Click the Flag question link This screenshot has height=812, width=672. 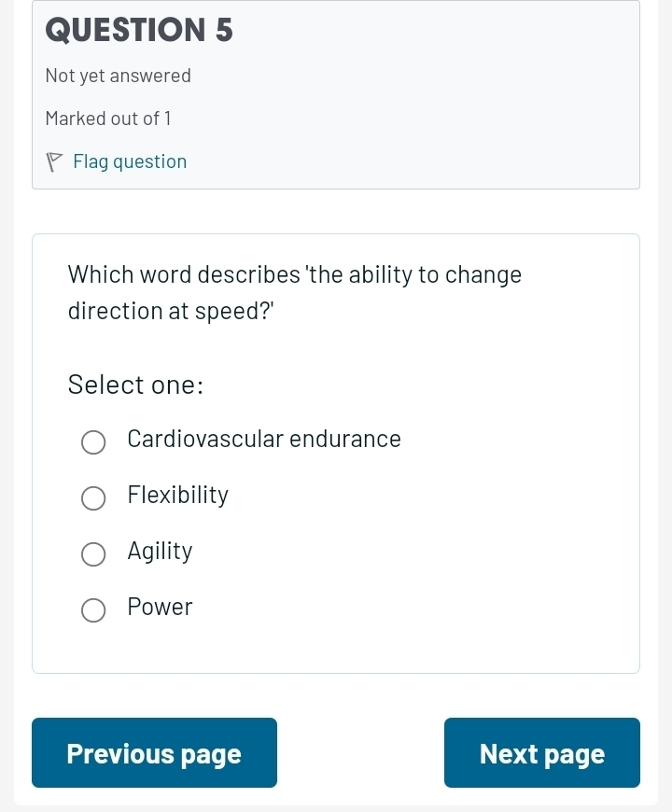[130, 161]
